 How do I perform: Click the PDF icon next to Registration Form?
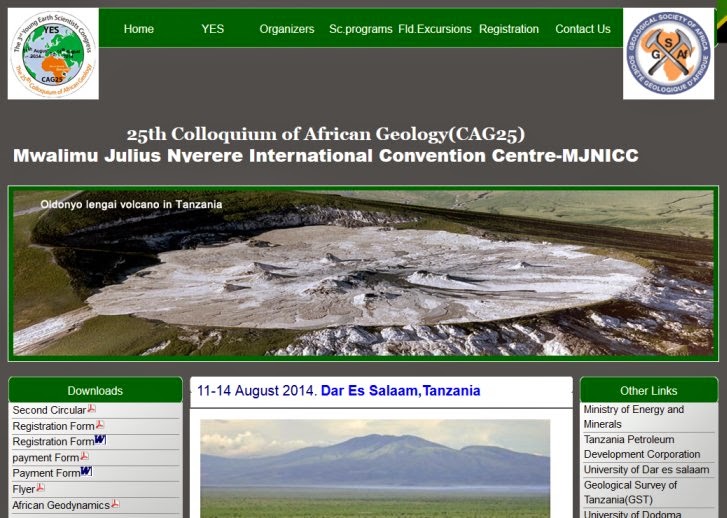point(100,424)
